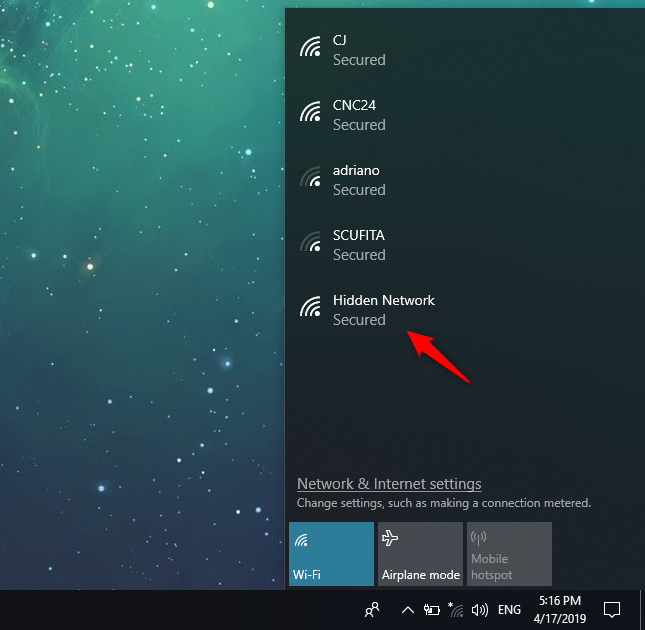The width and height of the screenshot is (645, 630).
Task: Open Network & Internet settings link
Action: coord(389,484)
